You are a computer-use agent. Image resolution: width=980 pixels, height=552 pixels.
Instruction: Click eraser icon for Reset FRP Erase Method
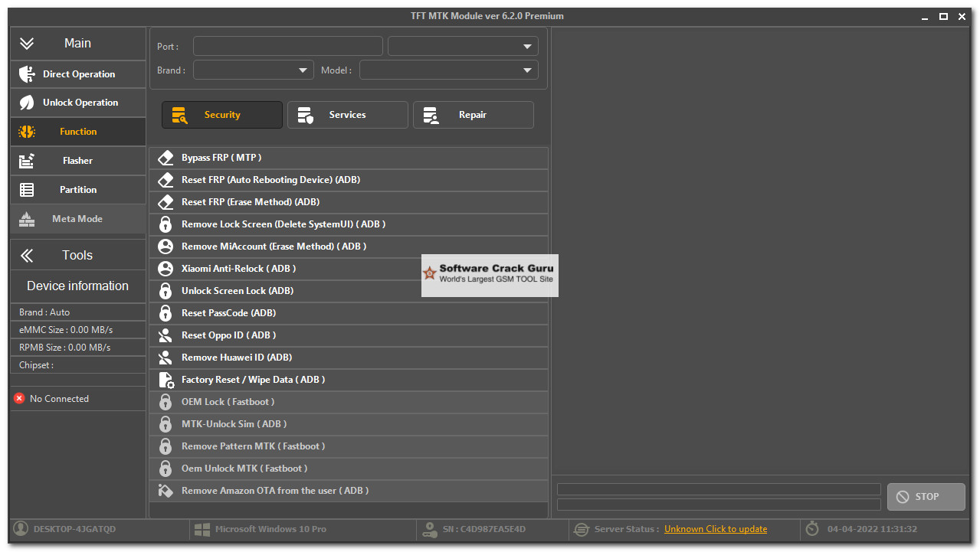pyautogui.click(x=166, y=202)
